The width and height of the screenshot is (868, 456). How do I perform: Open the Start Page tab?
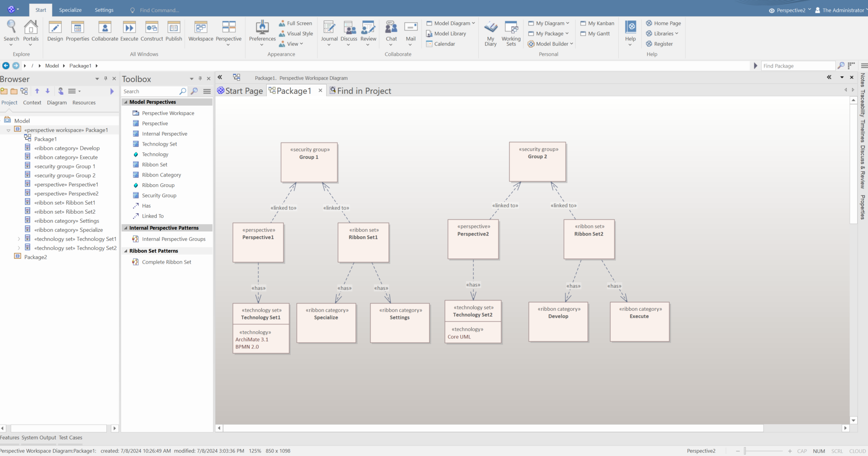point(240,91)
